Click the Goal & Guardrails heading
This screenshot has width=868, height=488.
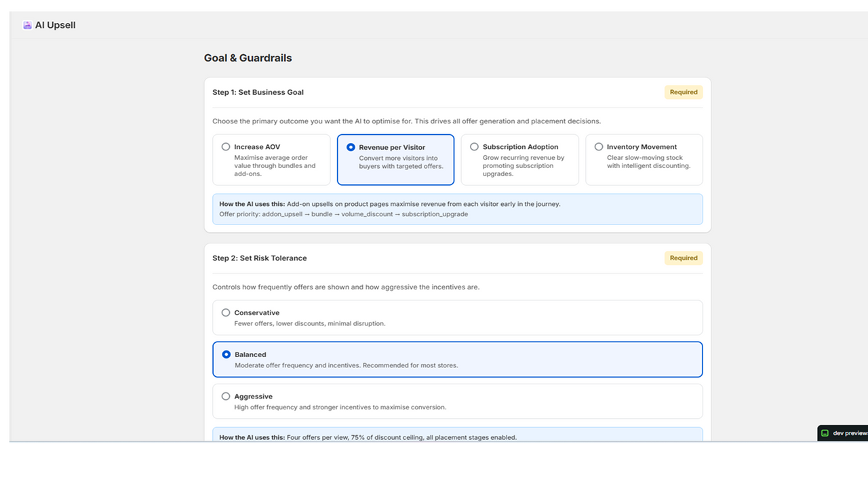click(x=248, y=58)
